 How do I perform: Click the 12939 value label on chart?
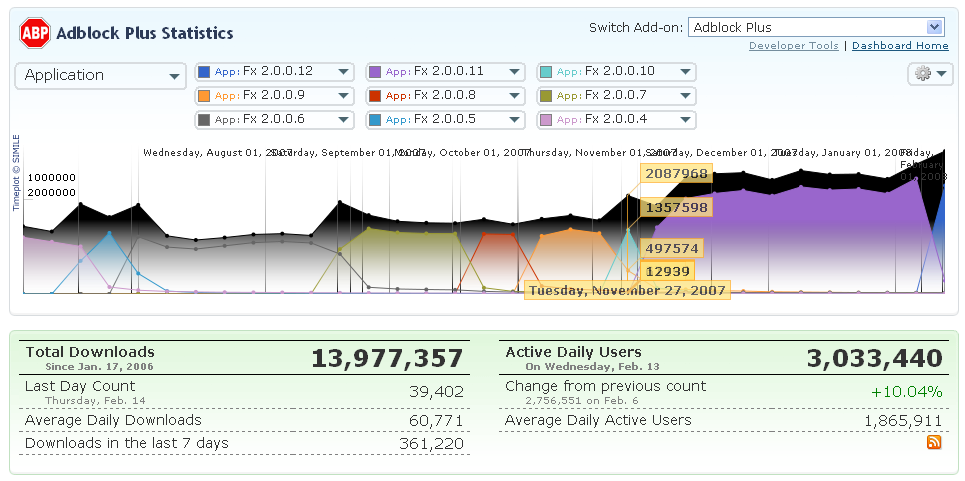[667, 271]
